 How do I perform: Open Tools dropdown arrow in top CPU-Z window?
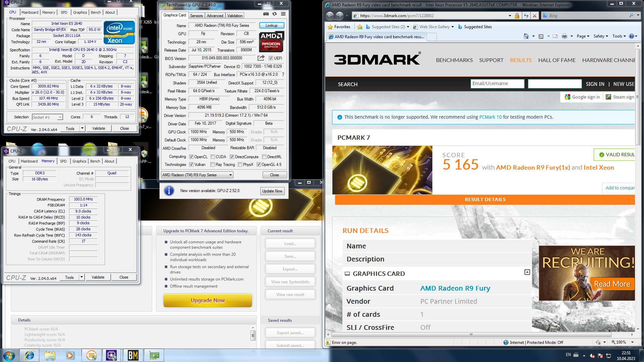(82, 128)
